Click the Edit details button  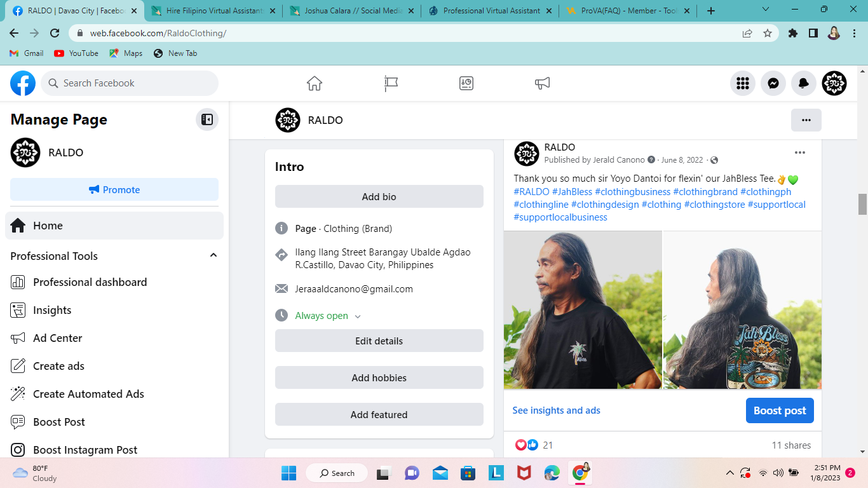click(379, 341)
